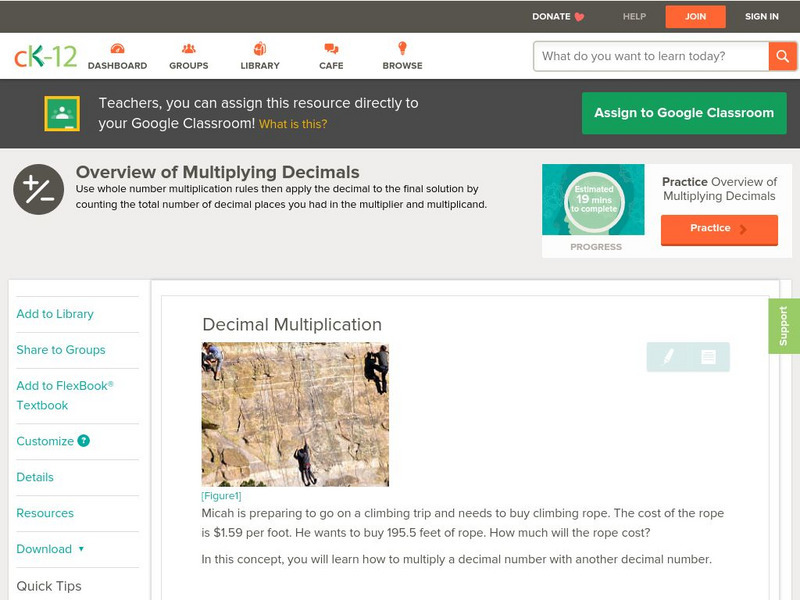The height and width of the screenshot is (600, 800).
Task: Click the 'Overview of Multiplying Decimals' title
Action: 218,172
